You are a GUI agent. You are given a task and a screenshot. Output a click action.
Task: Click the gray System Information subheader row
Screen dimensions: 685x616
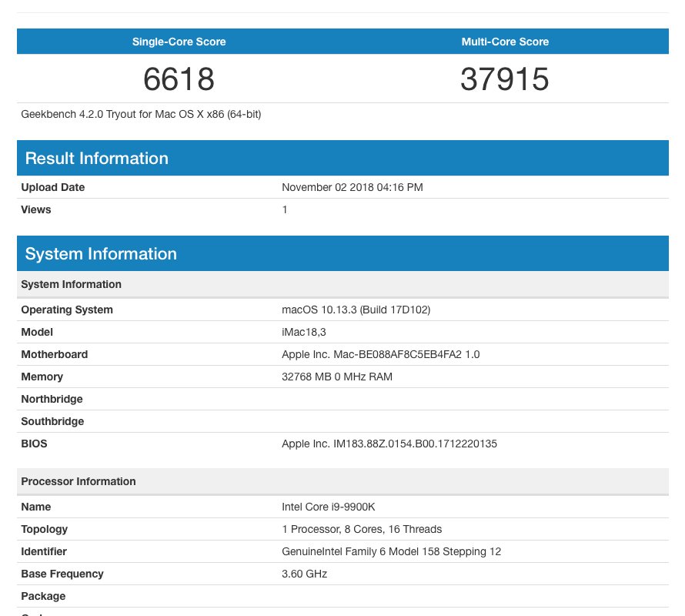coord(342,284)
